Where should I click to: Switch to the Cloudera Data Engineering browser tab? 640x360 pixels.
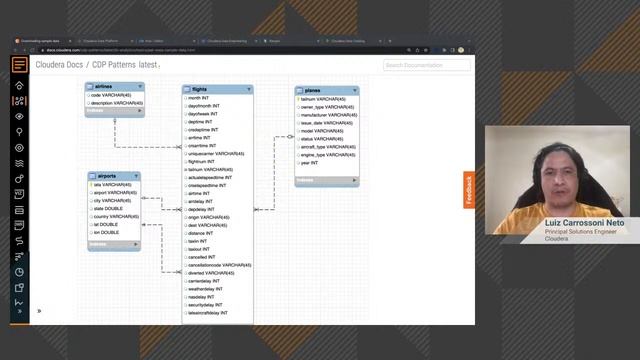(x=228, y=41)
